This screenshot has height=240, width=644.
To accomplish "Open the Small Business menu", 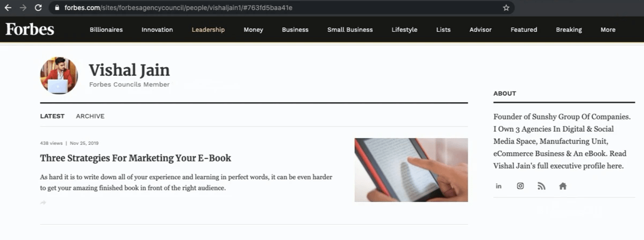I will tap(350, 30).
